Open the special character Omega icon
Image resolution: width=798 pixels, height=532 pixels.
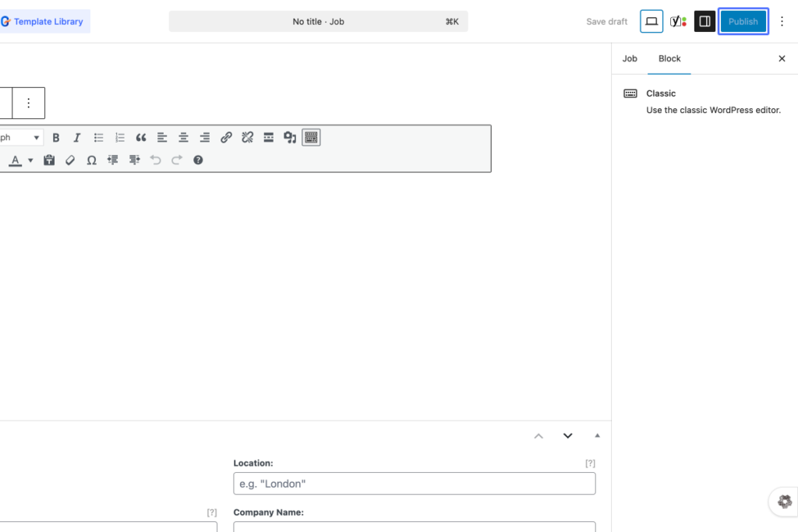tap(92, 160)
